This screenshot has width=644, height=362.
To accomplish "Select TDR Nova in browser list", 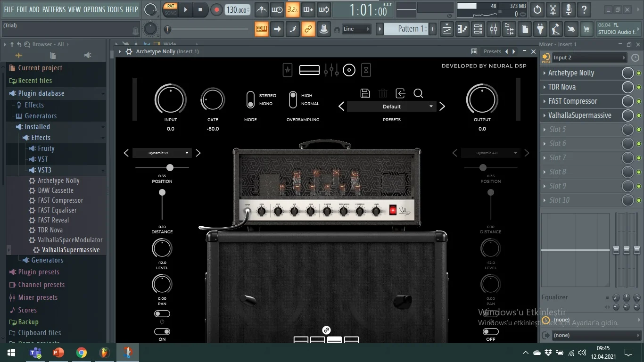I will (x=50, y=230).
